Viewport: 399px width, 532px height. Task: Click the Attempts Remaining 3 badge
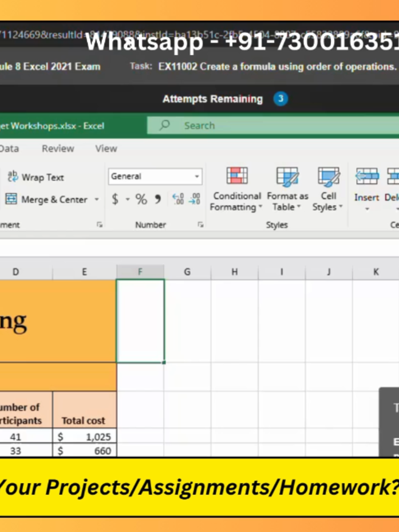pyautogui.click(x=280, y=99)
